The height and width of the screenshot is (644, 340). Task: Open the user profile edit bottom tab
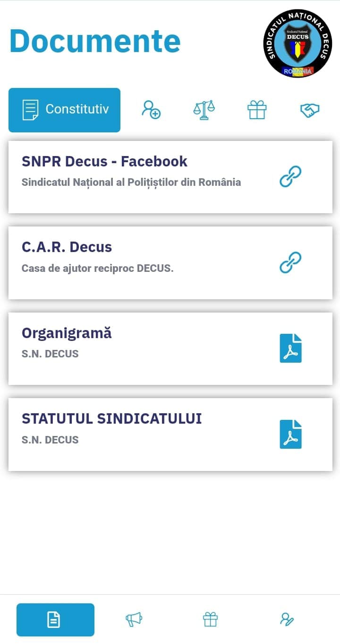(x=287, y=619)
